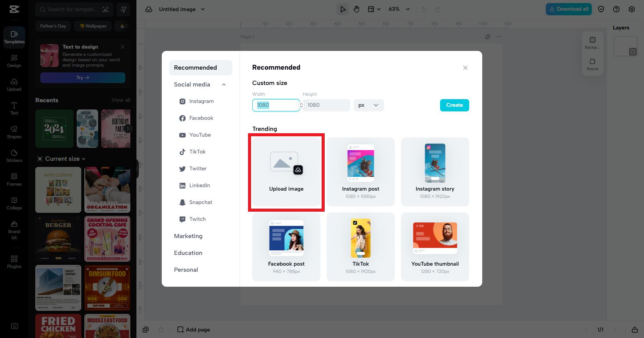Click the undo arrow
The width and height of the screenshot is (644, 338).
424,9
